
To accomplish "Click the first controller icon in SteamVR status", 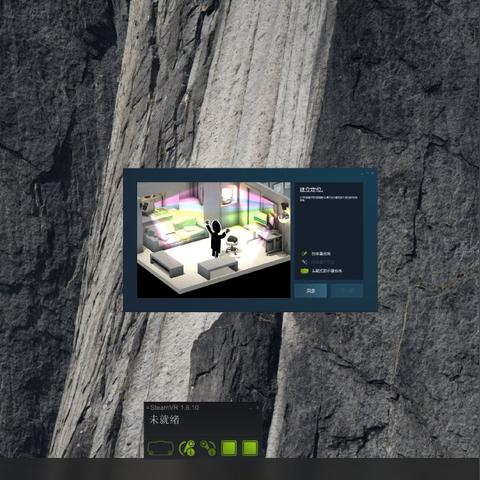I will pyautogui.click(x=187, y=448).
